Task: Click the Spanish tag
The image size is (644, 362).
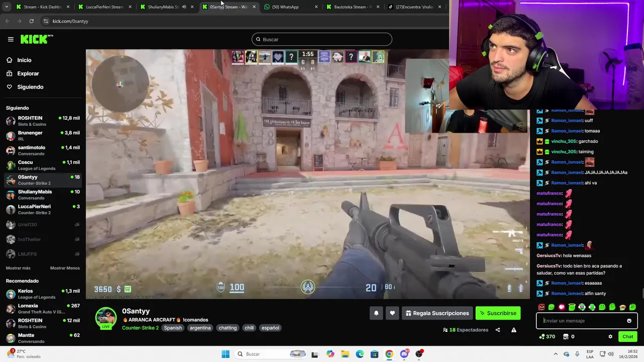Action: pyautogui.click(x=173, y=328)
